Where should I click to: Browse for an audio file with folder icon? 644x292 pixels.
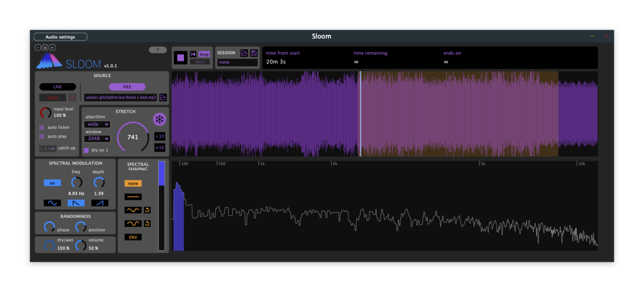163,97
